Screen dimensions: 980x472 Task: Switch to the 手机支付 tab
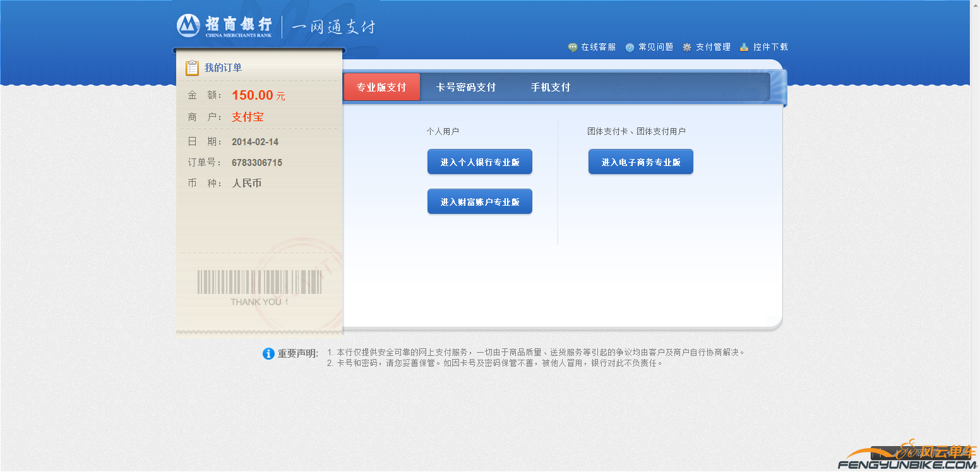pos(552,88)
